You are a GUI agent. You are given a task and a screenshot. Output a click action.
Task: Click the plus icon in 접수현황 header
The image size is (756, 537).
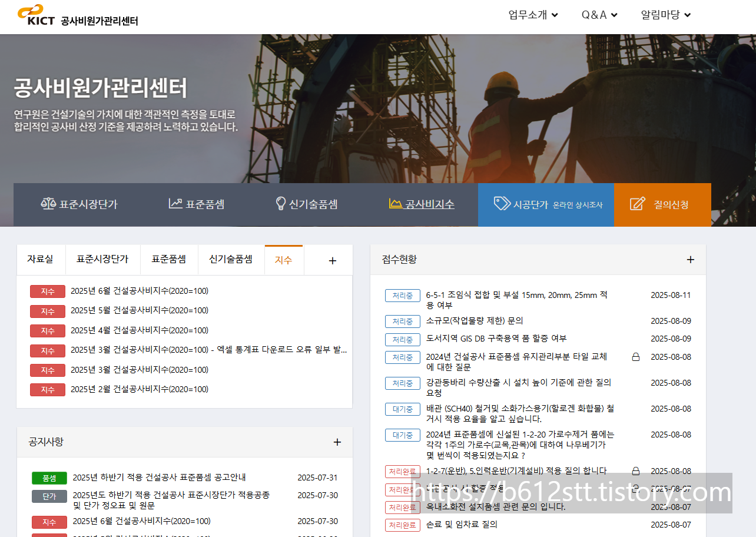pyautogui.click(x=691, y=260)
